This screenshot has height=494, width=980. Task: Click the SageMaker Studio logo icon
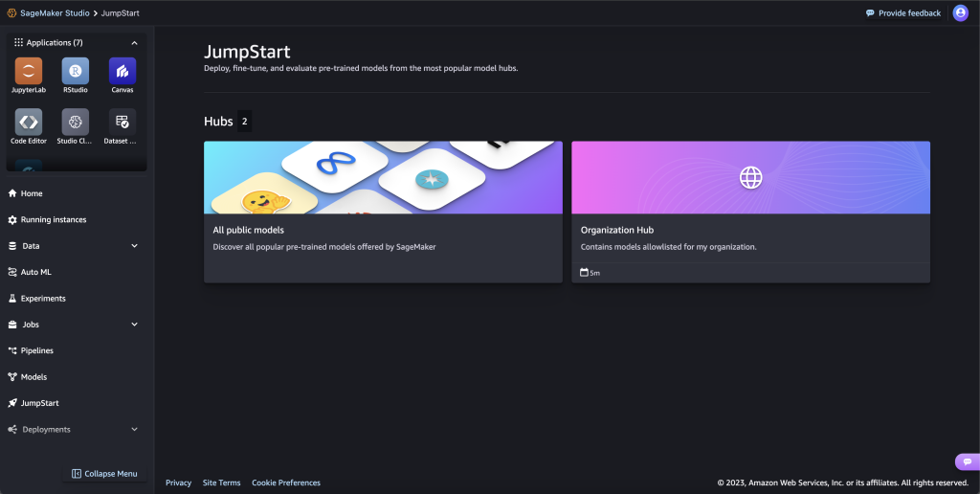11,13
